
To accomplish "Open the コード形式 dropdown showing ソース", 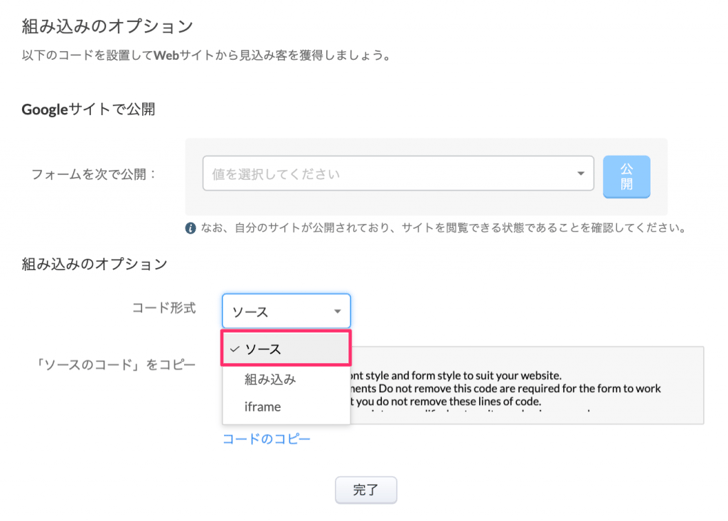I will 286,311.
